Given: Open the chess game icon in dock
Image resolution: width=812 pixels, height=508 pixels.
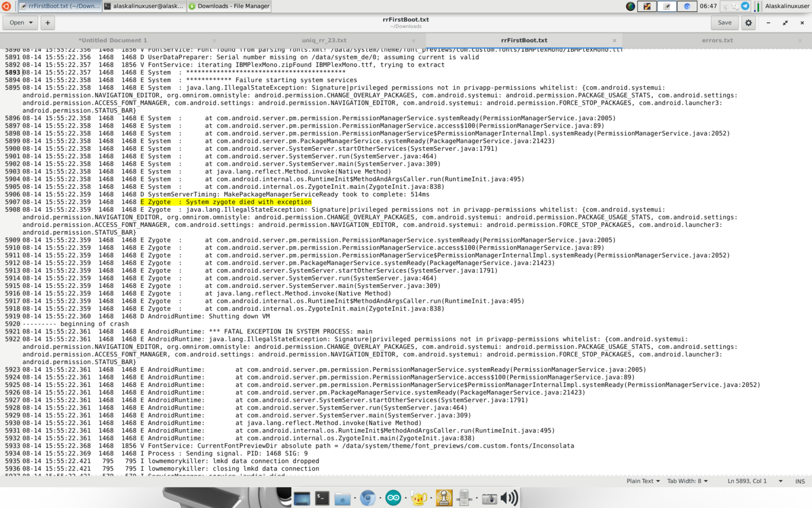Looking at the screenshot, I should pyautogui.click(x=444, y=498).
